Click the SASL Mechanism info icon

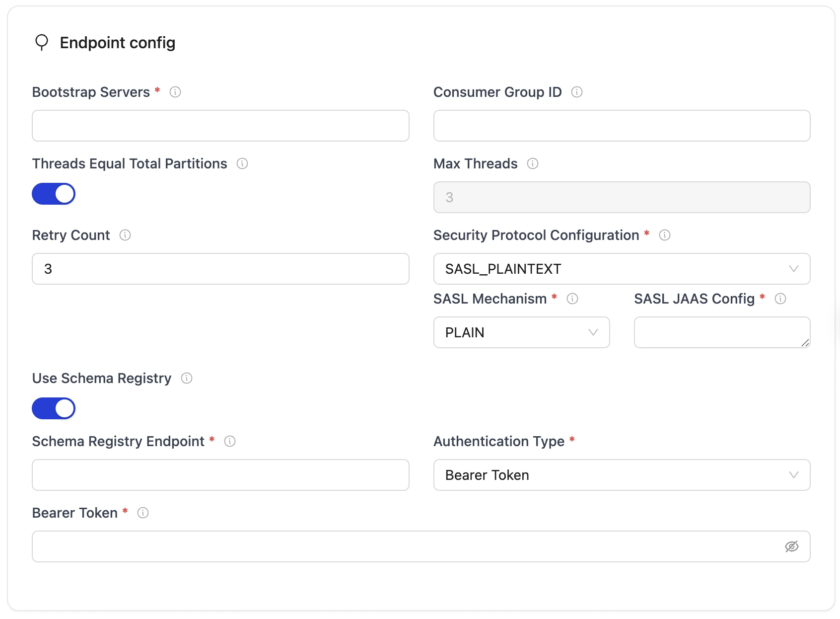[x=573, y=299]
